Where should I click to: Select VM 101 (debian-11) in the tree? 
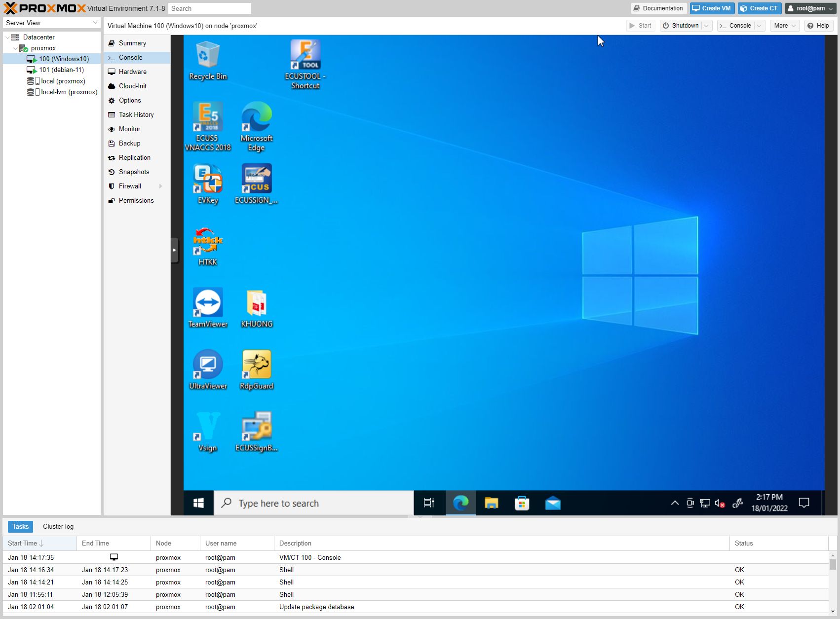[x=61, y=70]
